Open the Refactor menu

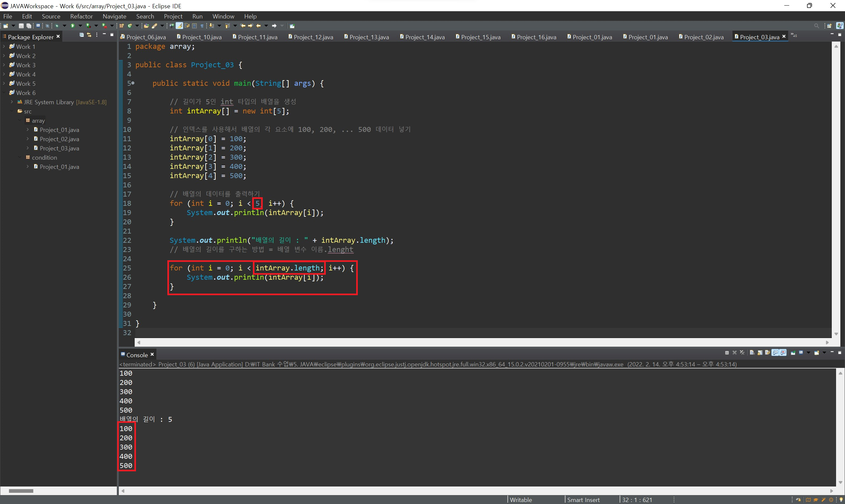point(81,16)
